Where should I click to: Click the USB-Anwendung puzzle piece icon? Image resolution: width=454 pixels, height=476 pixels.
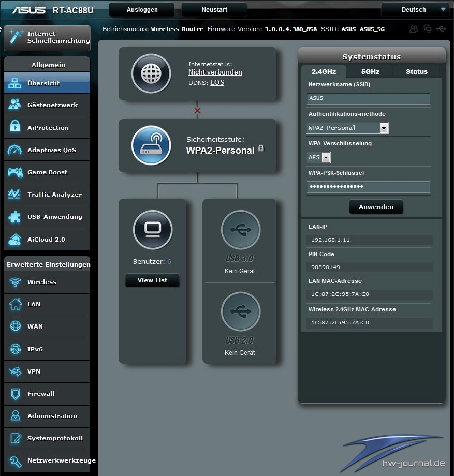pyautogui.click(x=14, y=217)
